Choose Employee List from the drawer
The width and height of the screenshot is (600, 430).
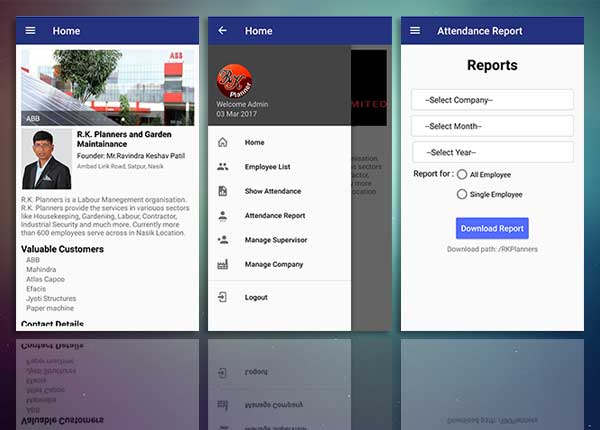coord(267,167)
